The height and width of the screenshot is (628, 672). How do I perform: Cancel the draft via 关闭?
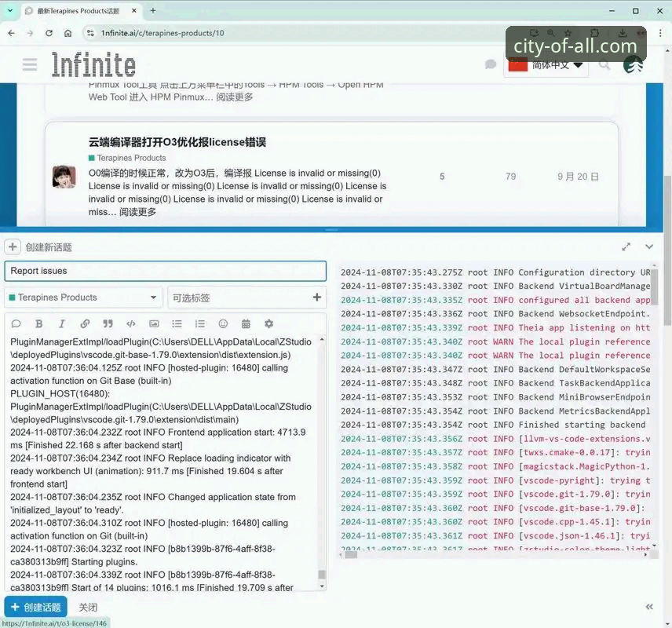coord(88,608)
